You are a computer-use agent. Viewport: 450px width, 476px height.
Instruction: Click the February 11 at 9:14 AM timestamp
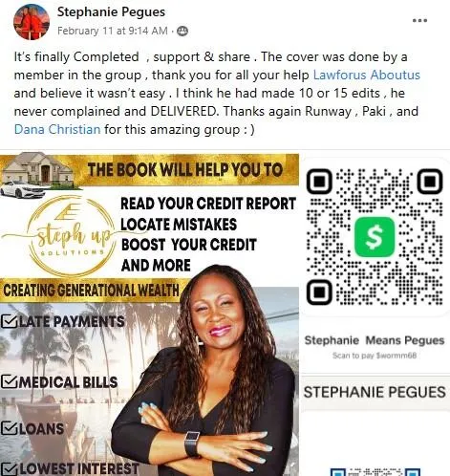pyautogui.click(x=113, y=31)
